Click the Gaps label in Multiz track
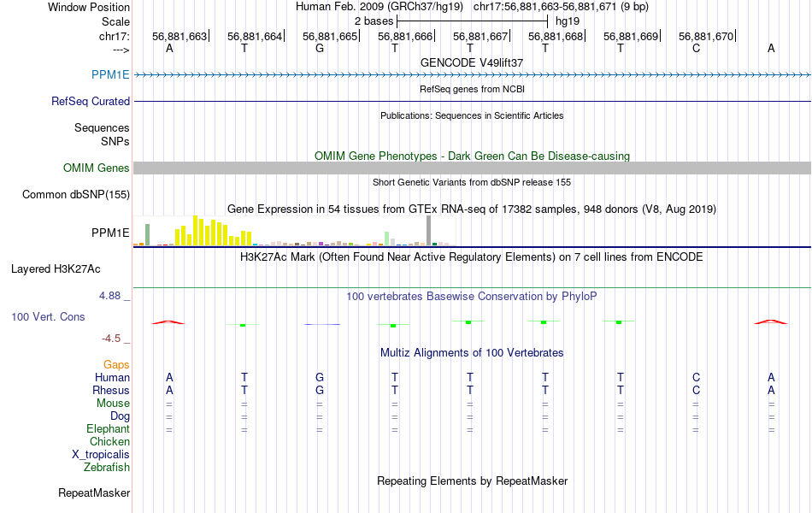 coord(116,365)
